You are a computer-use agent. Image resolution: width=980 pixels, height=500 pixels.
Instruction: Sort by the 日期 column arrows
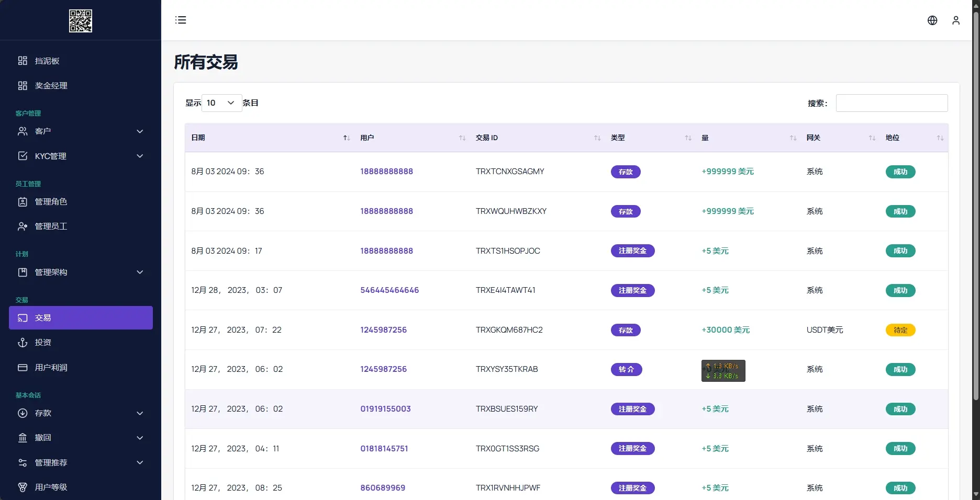tap(346, 138)
